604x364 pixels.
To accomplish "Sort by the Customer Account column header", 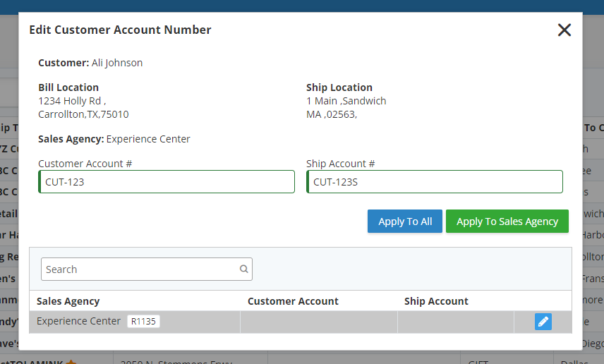I will point(293,301).
